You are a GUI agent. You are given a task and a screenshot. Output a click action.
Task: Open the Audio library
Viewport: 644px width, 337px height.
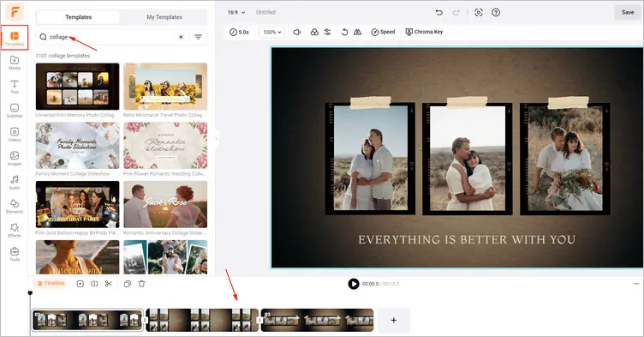pos(15,183)
